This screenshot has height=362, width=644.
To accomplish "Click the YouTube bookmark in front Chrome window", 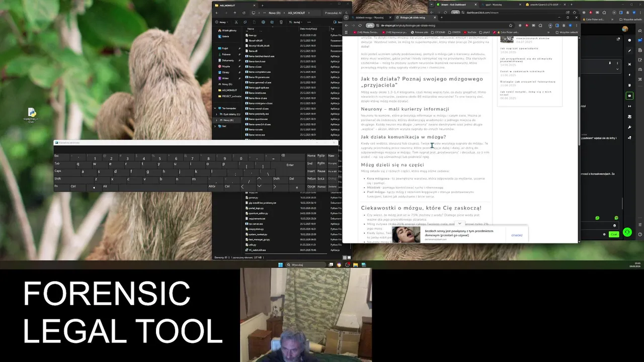I will coord(470,32).
